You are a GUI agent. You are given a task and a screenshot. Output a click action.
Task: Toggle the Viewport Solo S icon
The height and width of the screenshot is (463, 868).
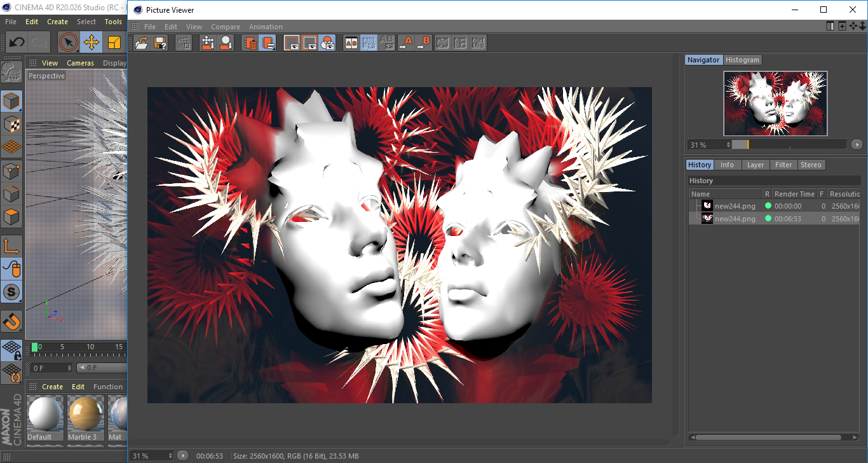[11, 292]
